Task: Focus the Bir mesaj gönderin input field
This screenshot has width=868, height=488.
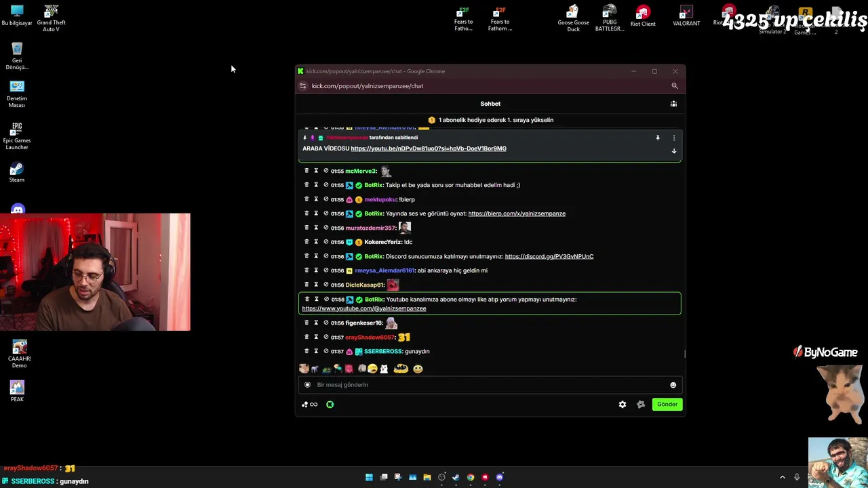Action: (x=490, y=385)
